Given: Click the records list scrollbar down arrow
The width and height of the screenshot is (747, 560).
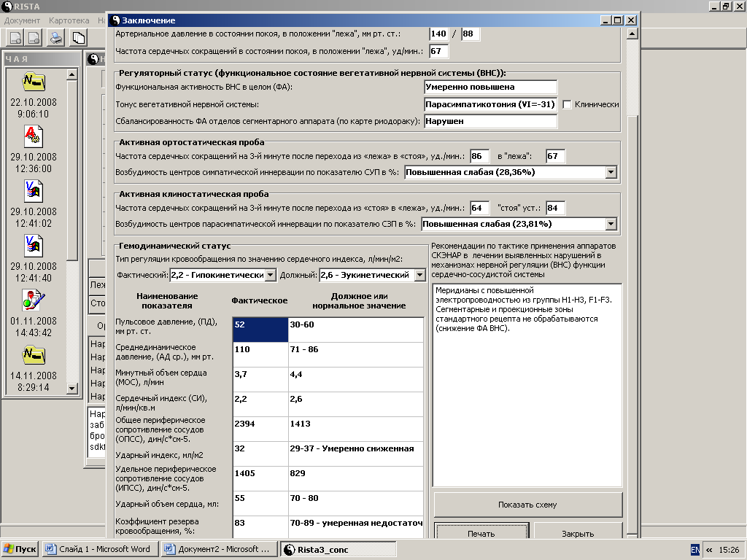Looking at the screenshot, I should [72, 389].
